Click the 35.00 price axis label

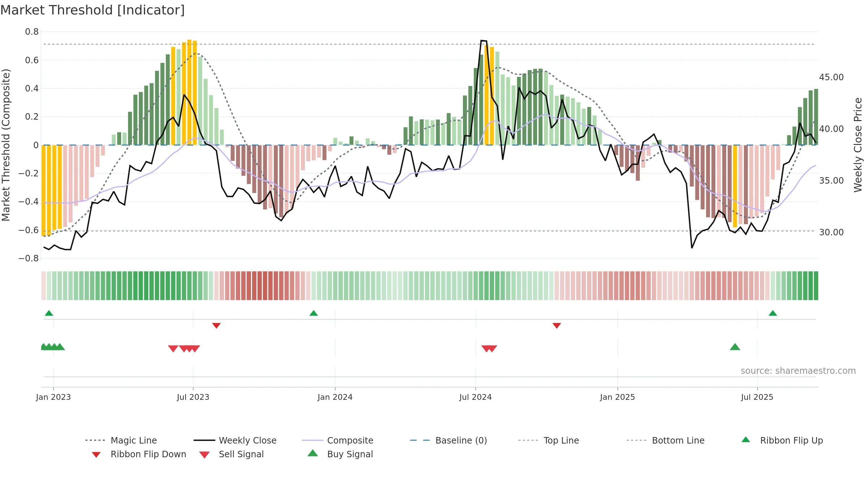pos(831,181)
